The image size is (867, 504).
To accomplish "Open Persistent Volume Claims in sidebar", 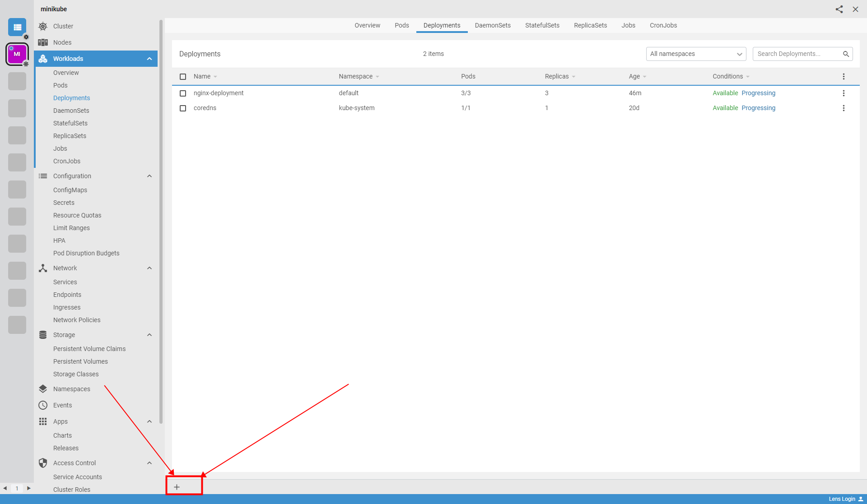I will click(89, 349).
